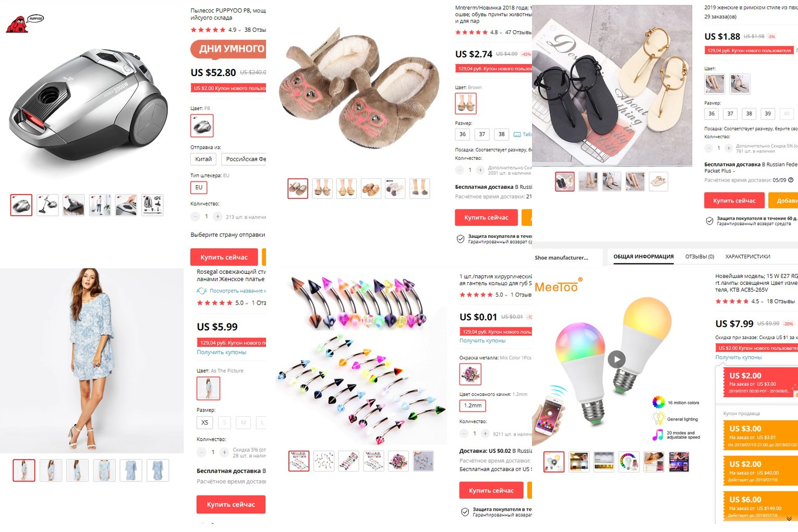Click the buyer protection shield icon under sandals
The width and height of the screenshot is (798, 532).
709,221
